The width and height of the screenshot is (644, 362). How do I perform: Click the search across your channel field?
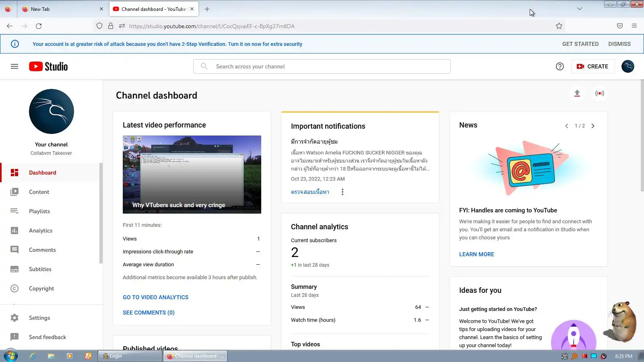[322, 66]
